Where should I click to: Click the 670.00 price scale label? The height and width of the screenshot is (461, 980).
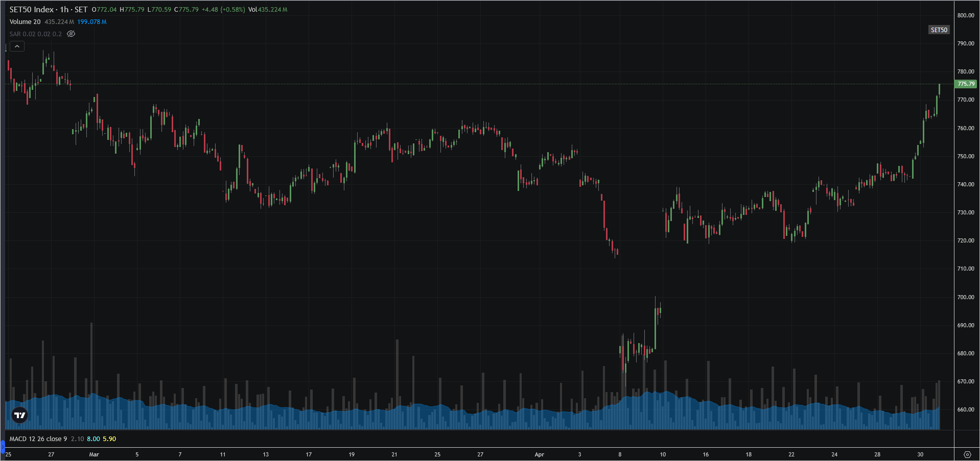(966, 381)
